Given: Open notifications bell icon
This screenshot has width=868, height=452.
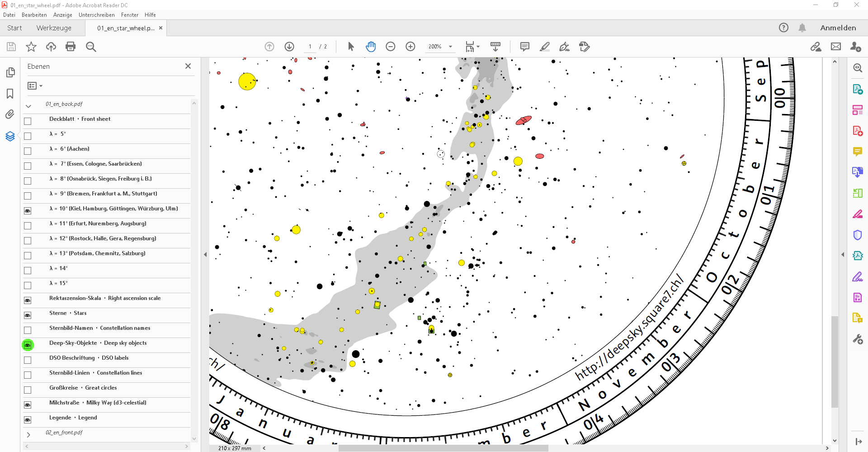Looking at the screenshot, I should 802,28.
